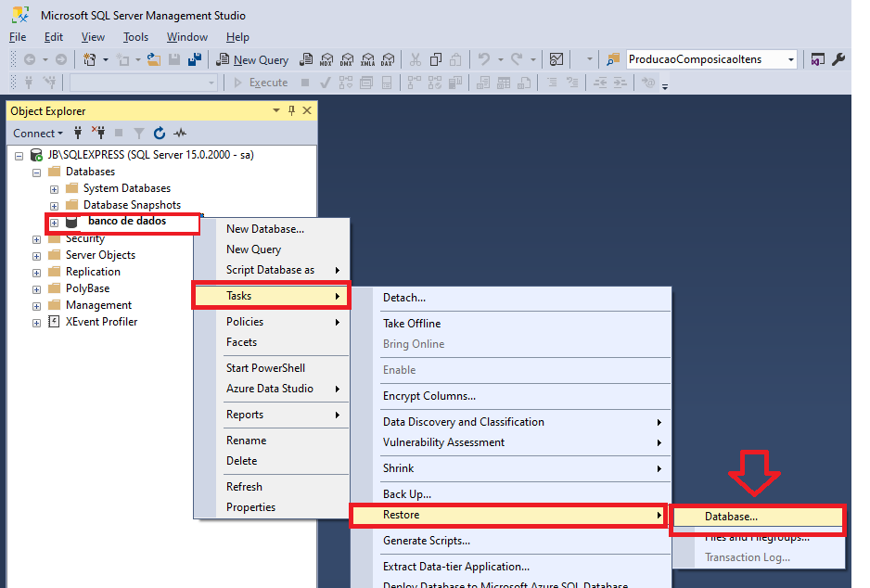Select Take Offline in Tasks submenu

(x=511, y=324)
